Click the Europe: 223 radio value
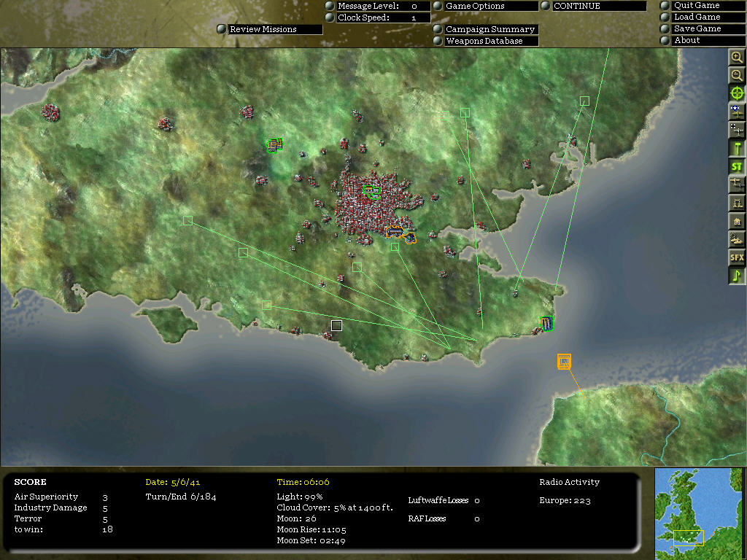 pos(565,501)
